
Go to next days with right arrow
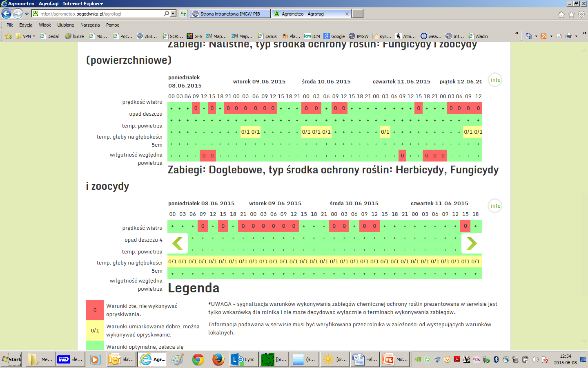point(472,243)
